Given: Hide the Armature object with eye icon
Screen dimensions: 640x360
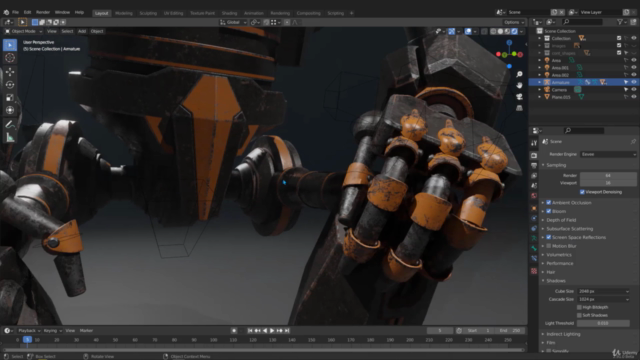Looking at the screenshot, I should click(x=633, y=82).
